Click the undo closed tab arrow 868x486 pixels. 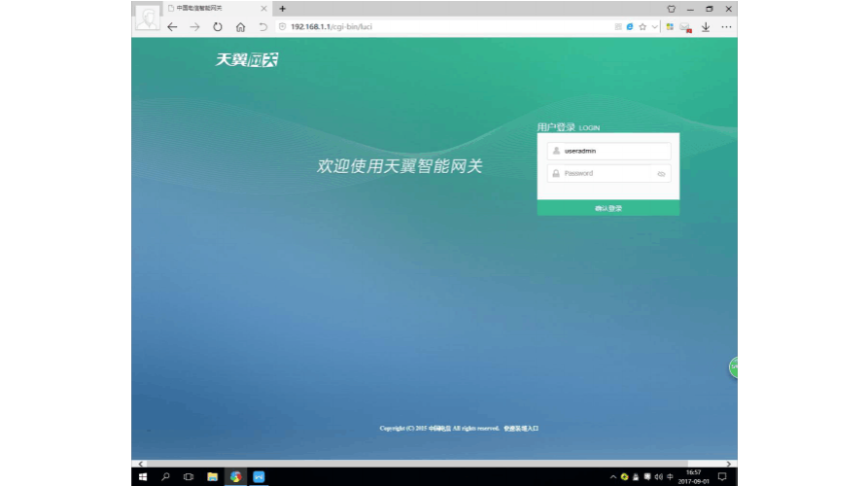click(x=263, y=26)
